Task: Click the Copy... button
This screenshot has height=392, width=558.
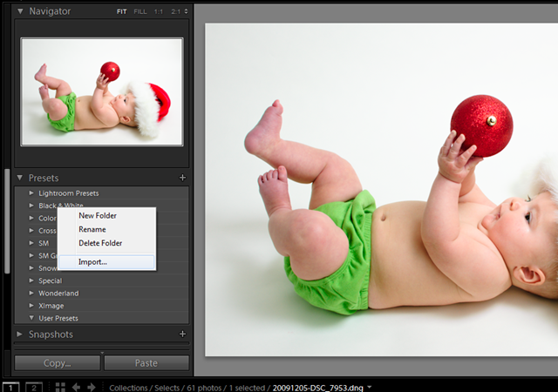Action: click(58, 363)
